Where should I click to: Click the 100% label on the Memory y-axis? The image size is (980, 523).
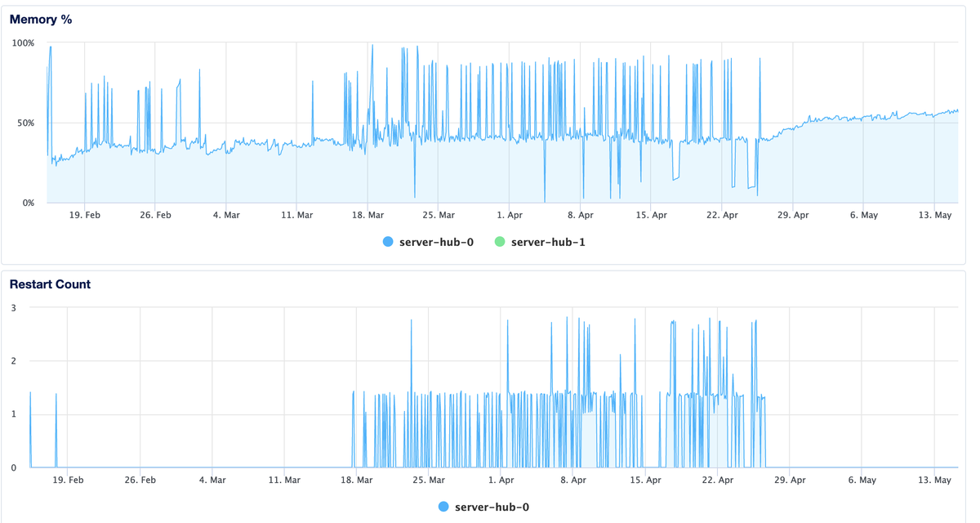click(x=25, y=45)
